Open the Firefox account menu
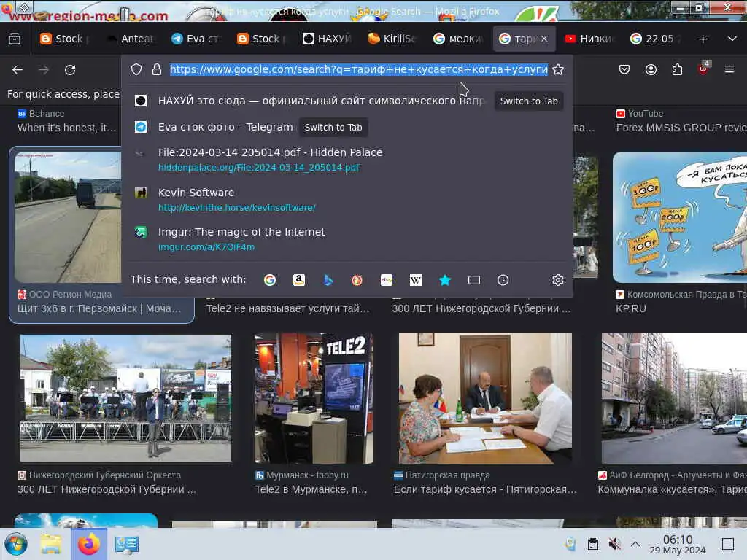 651,69
